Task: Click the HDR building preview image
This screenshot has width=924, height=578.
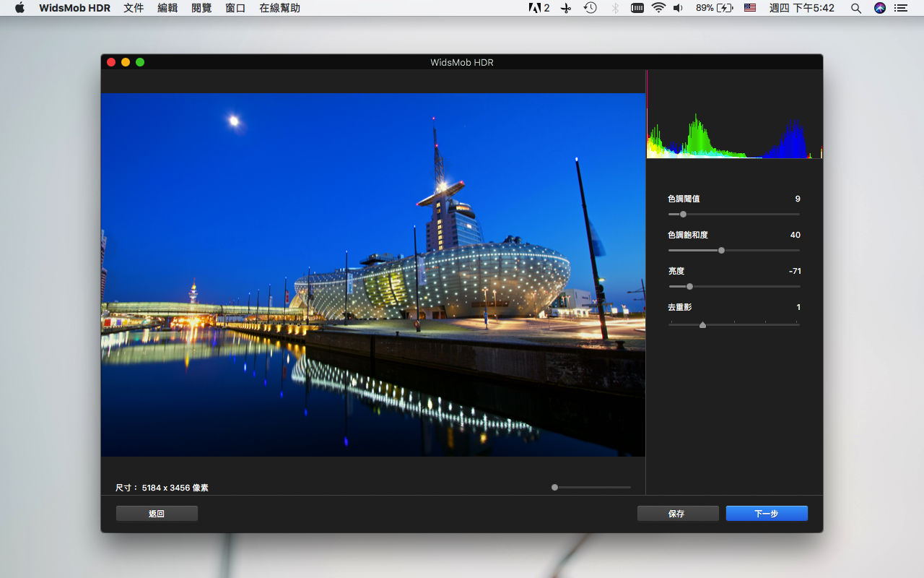Action: (x=372, y=275)
